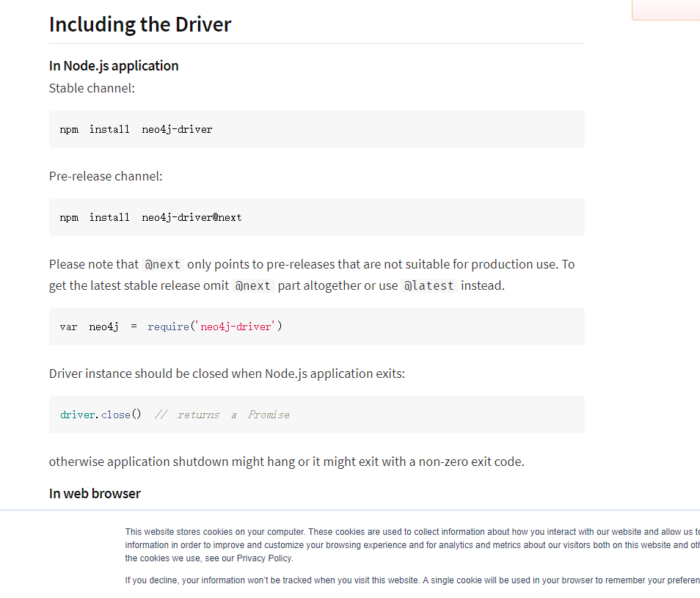This screenshot has height=598, width=700.
Task: Click the pink box at top right
Action: (666, 10)
